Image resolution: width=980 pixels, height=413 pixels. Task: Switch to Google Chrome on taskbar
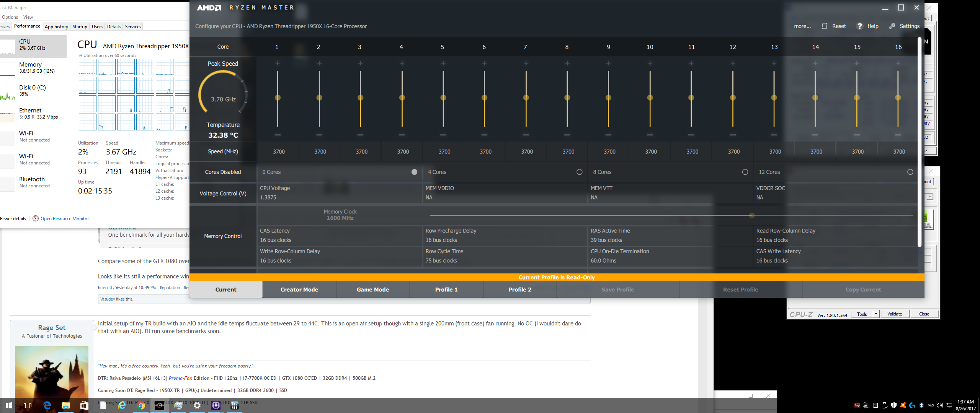point(141,405)
